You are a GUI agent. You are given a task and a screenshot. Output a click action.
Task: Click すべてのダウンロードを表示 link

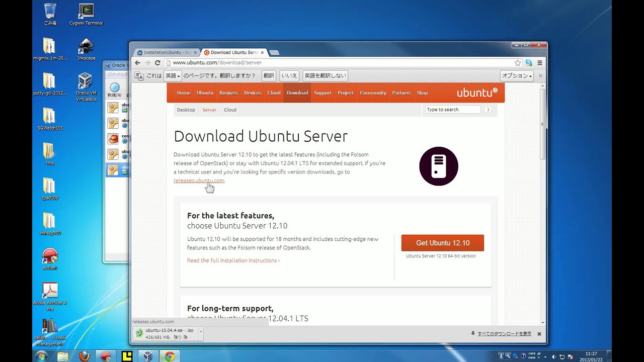tap(504, 334)
